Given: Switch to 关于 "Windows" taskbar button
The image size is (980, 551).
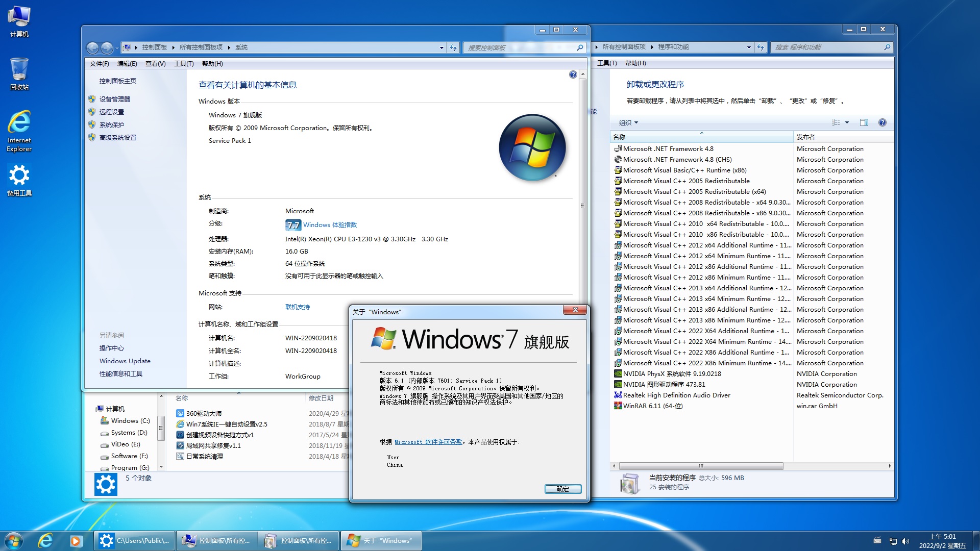Looking at the screenshot, I should pyautogui.click(x=381, y=540).
